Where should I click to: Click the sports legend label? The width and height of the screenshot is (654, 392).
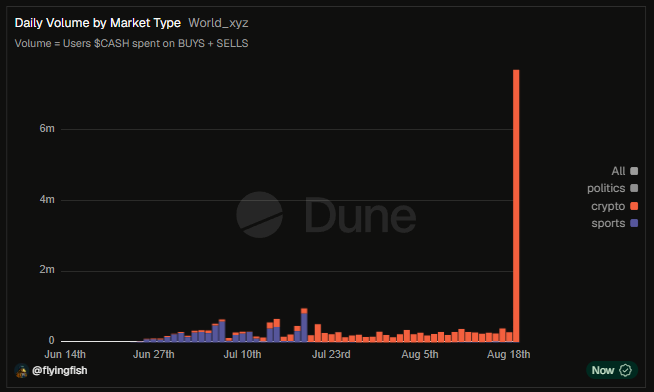coord(608,223)
